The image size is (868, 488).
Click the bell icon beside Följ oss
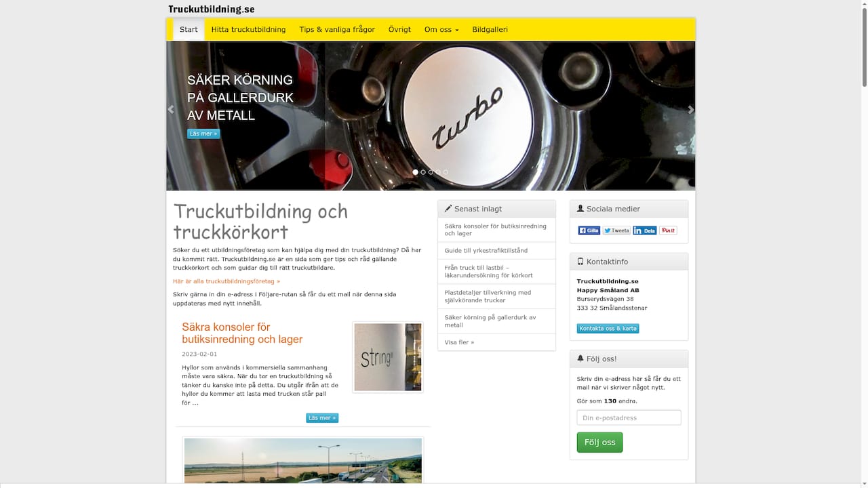click(x=580, y=358)
